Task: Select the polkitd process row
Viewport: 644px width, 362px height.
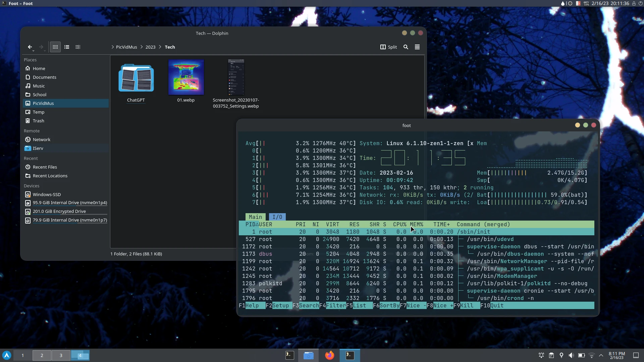Action: coord(416,283)
